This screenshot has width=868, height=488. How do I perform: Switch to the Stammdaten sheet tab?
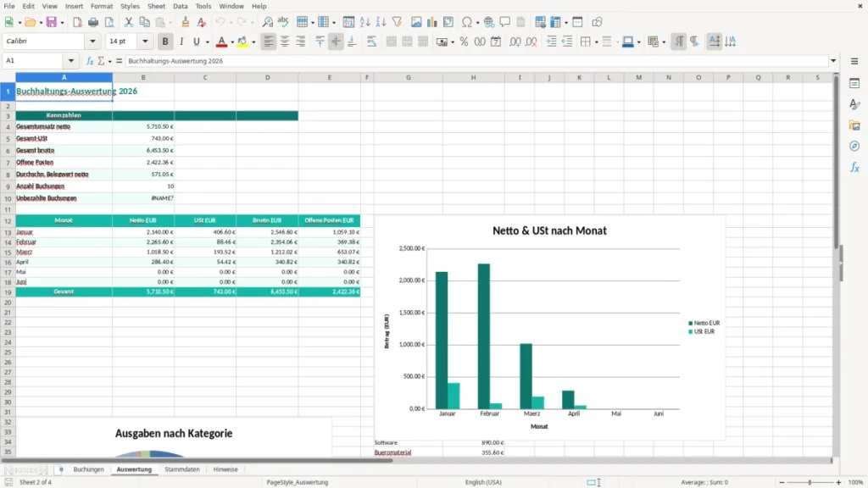[182, 469]
